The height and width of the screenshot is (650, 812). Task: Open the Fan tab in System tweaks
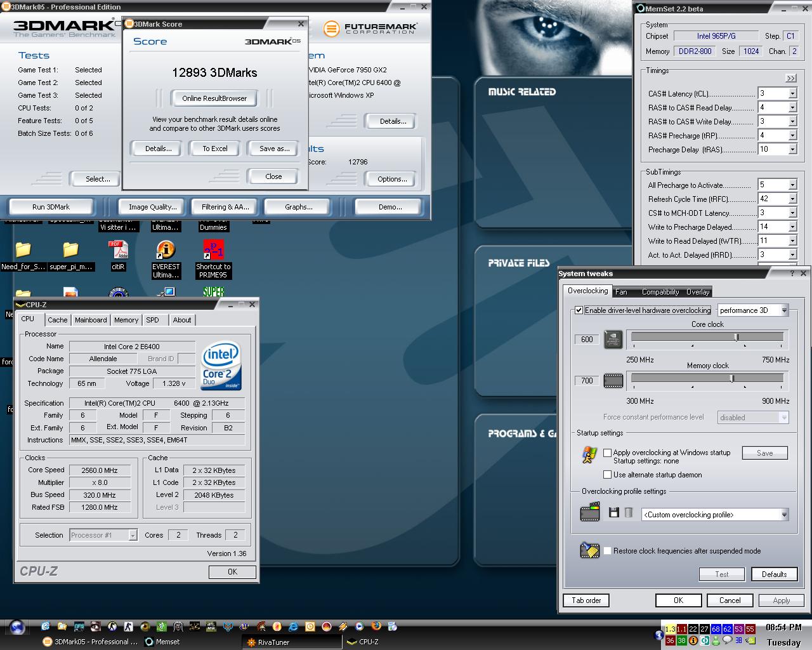tap(621, 292)
